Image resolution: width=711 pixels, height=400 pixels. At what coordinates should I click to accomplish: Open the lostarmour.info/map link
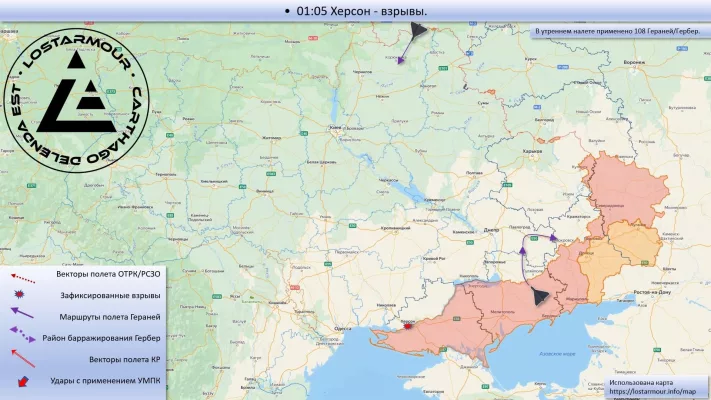click(651, 391)
